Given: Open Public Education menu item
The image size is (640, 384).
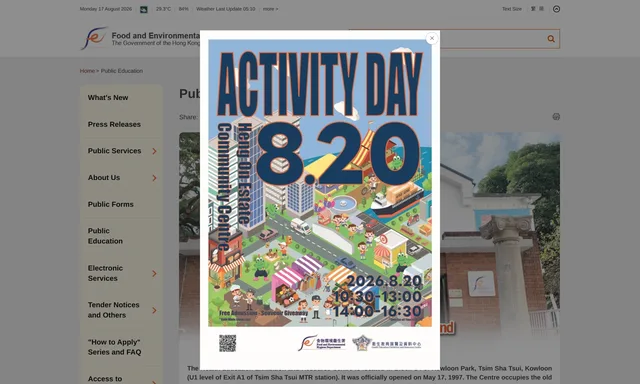Looking at the screenshot, I should [x=105, y=236].
